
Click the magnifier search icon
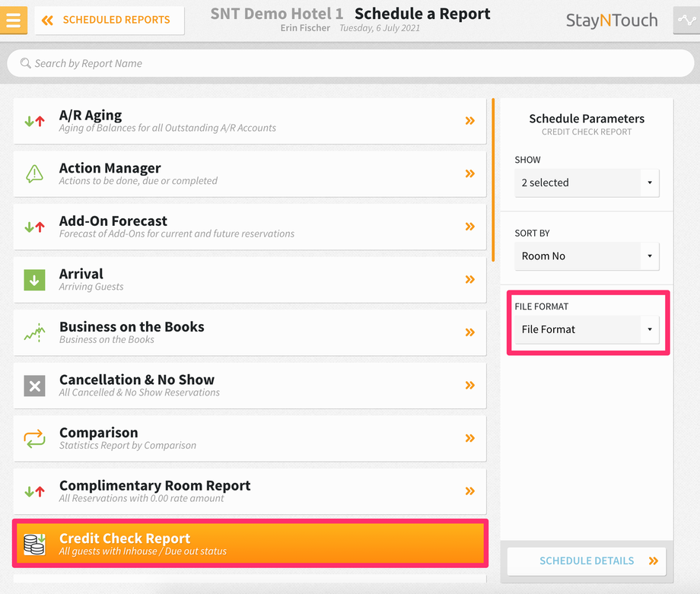[25, 63]
